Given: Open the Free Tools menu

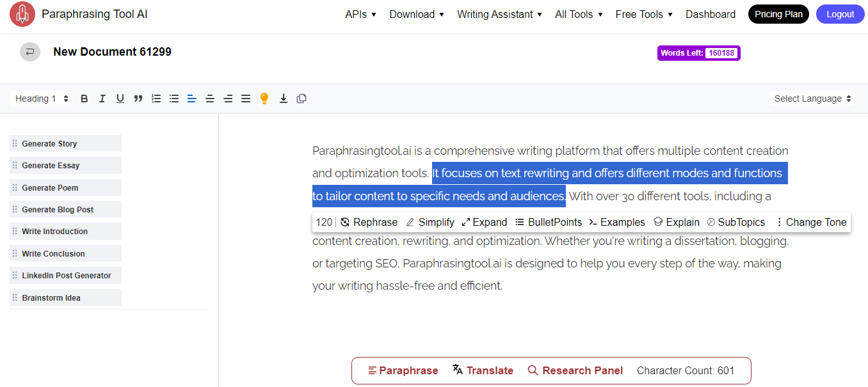Looking at the screenshot, I should coord(644,14).
